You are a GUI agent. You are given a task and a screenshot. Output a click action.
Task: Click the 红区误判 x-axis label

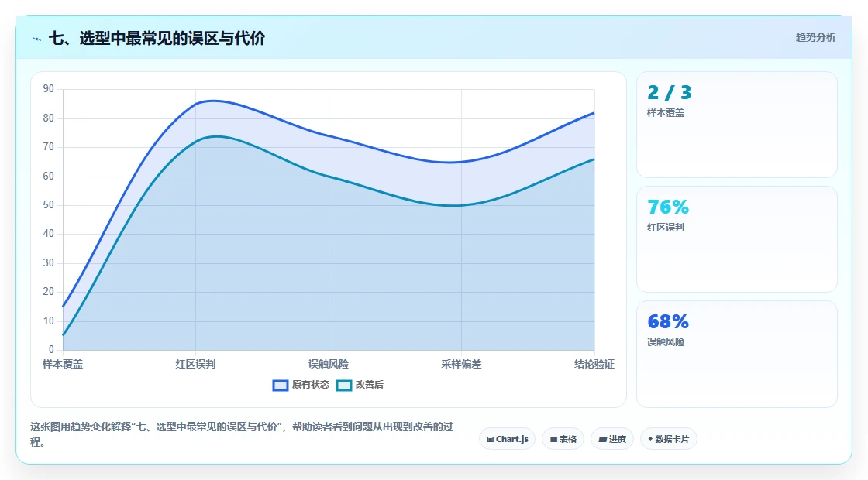tap(195, 364)
